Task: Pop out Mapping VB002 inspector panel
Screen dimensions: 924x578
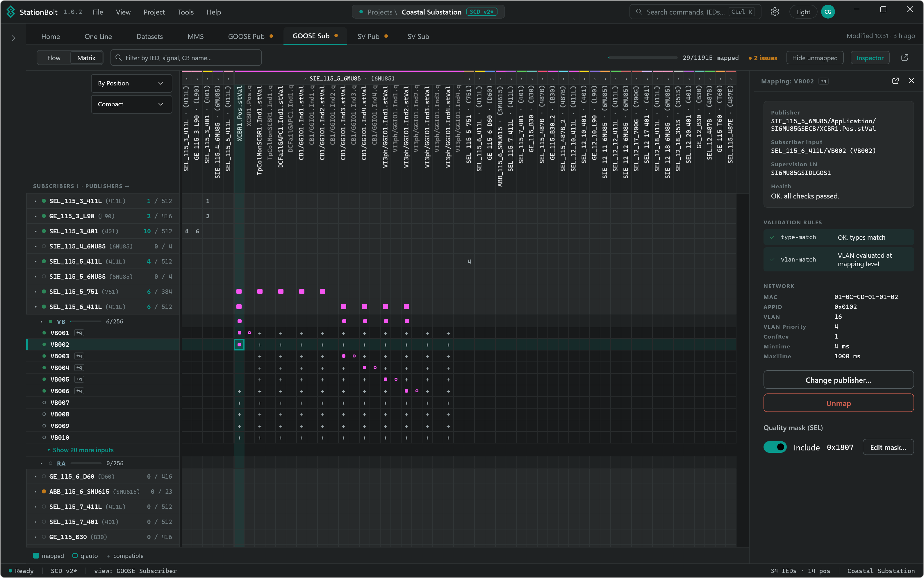Action: tap(895, 81)
